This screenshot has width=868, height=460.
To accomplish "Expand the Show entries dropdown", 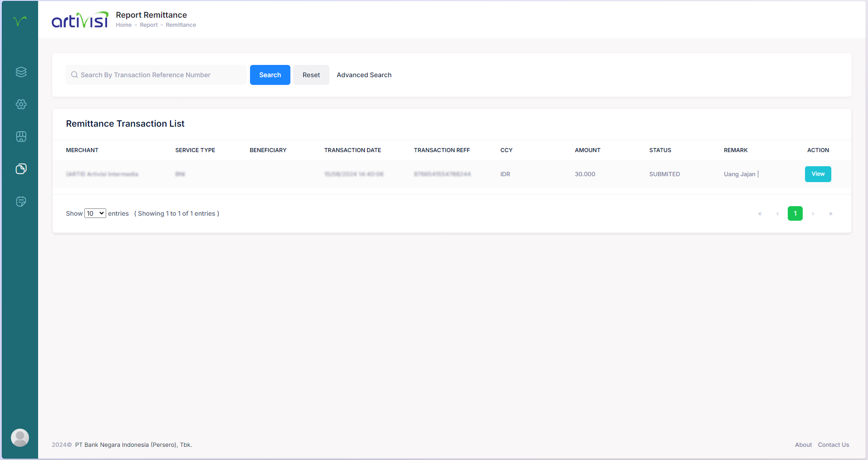I will [x=95, y=213].
